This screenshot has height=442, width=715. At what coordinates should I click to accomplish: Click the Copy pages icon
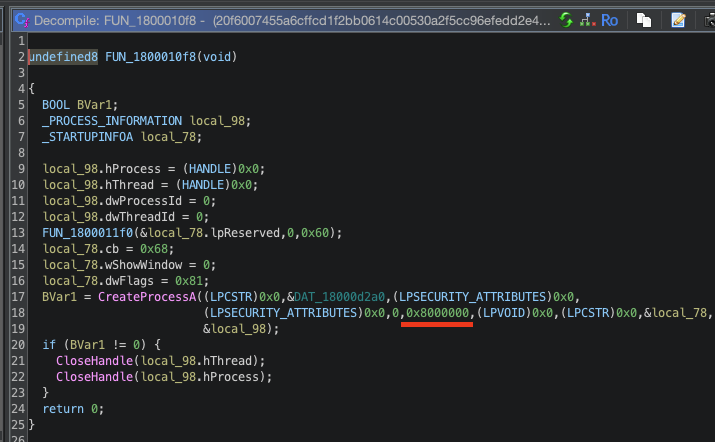643,20
